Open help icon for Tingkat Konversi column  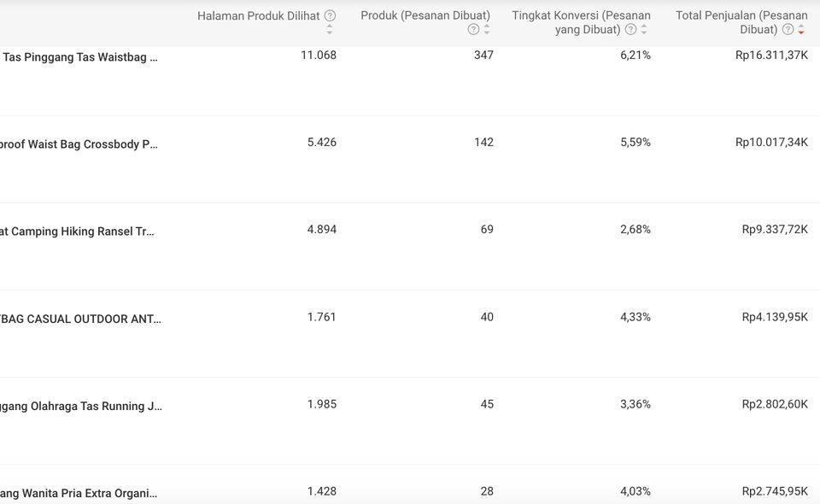[630, 29]
